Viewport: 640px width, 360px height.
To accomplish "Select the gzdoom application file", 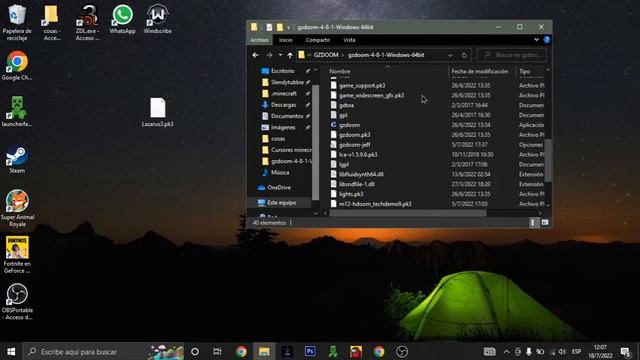I will (349, 125).
